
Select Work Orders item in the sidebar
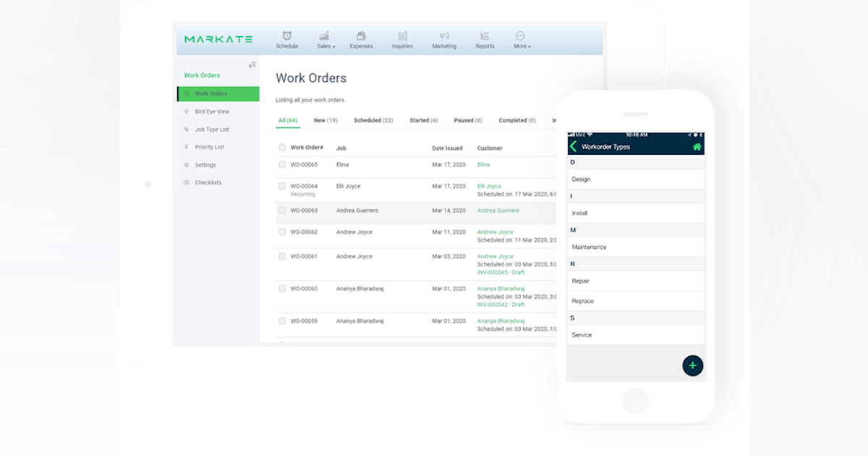218,93
